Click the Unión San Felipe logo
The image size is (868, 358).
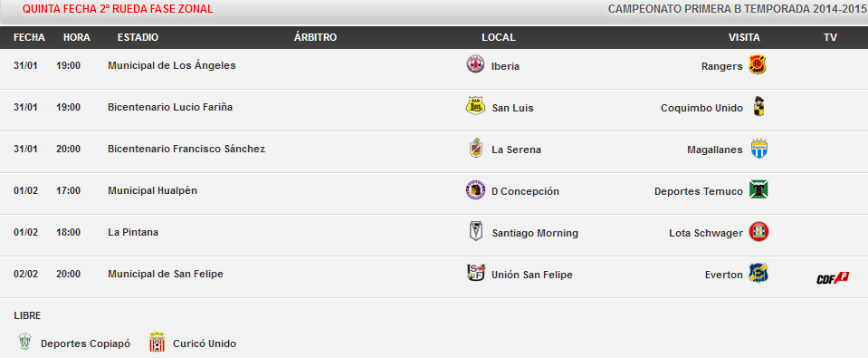click(x=476, y=273)
